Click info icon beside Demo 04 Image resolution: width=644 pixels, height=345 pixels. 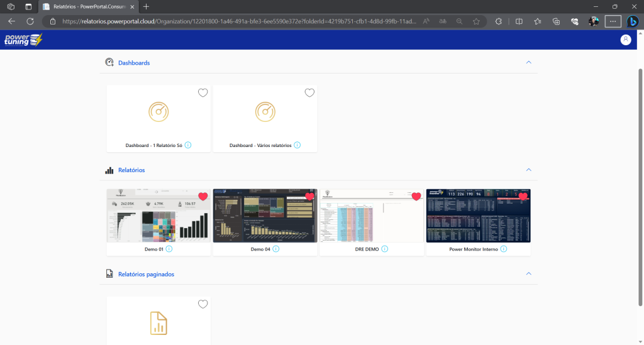coord(275,249)
